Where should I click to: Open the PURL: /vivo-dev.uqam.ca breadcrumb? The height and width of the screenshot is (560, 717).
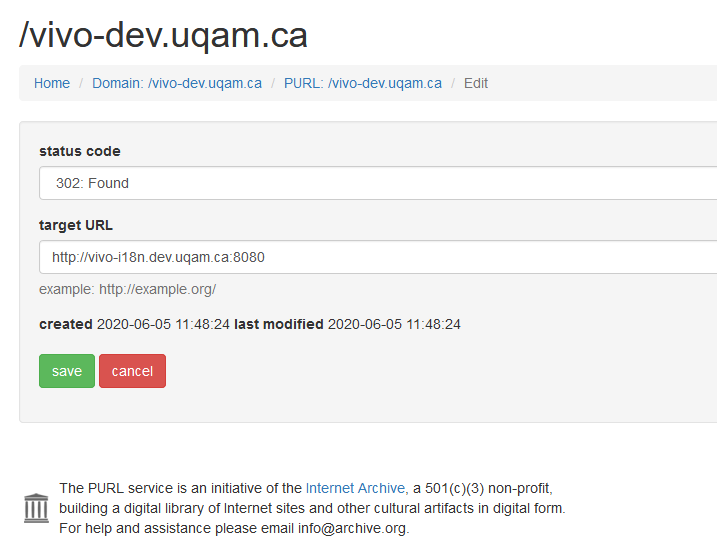(363, 83)
